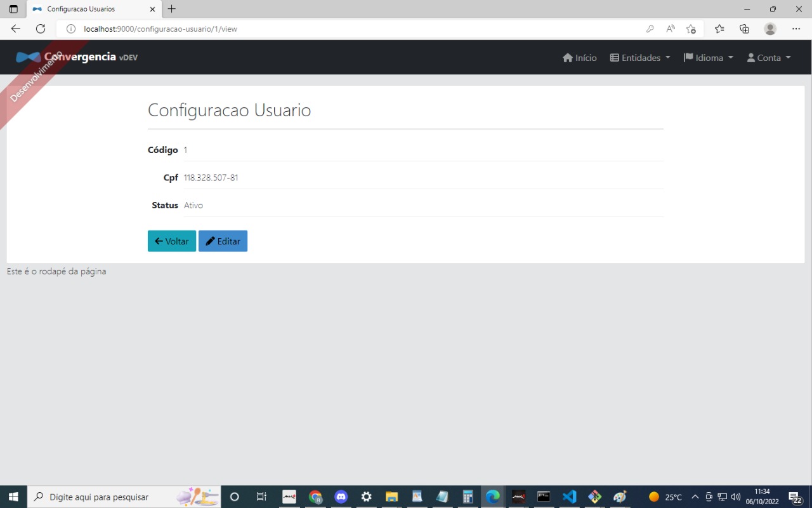Open Discord from the taskbar
Image resolution: width=812 pixels, height=508 pixels.
click(x=341, y=497)
